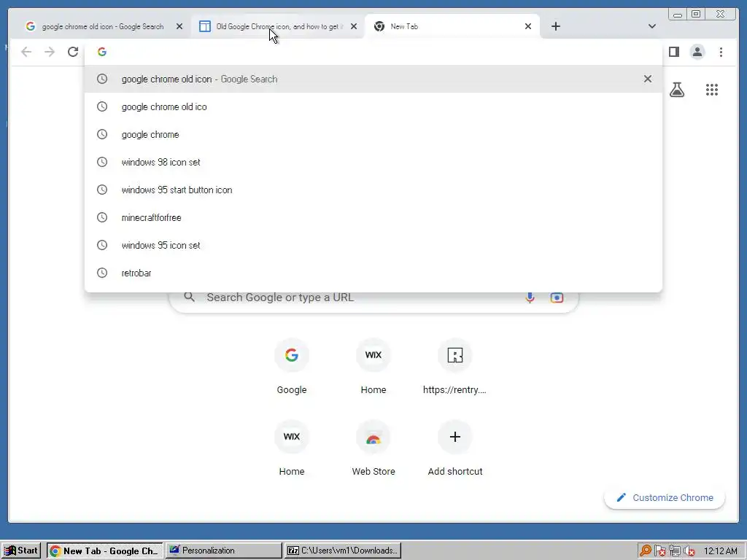Go forward to next page
747x560 pixels.
(x=50, y=52)
